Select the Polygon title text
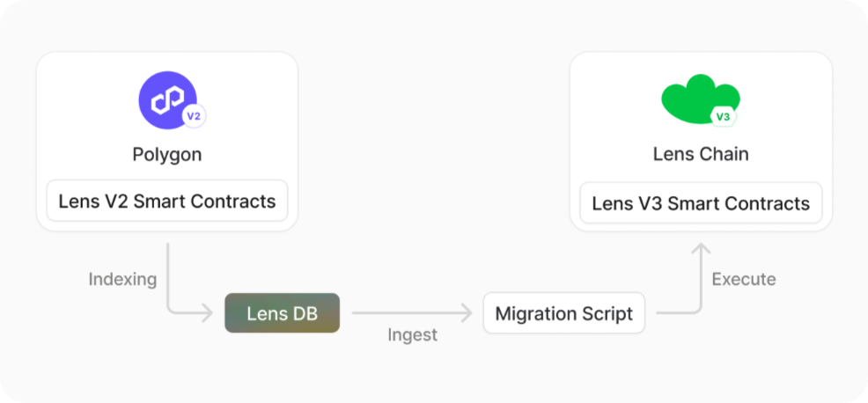Image resolution: width=868 pixels, height=403 pixels. 167,155
